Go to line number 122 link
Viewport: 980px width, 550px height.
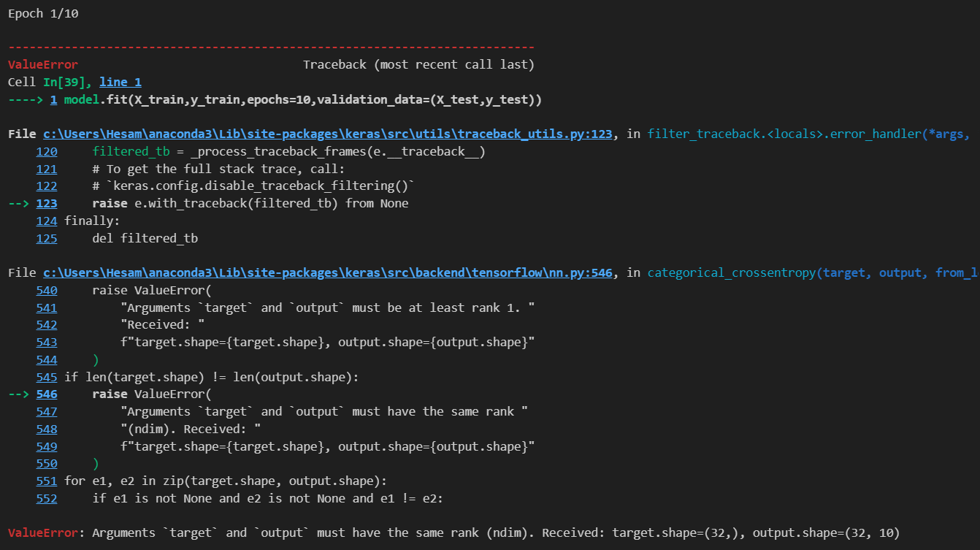[x=47, y=186]
